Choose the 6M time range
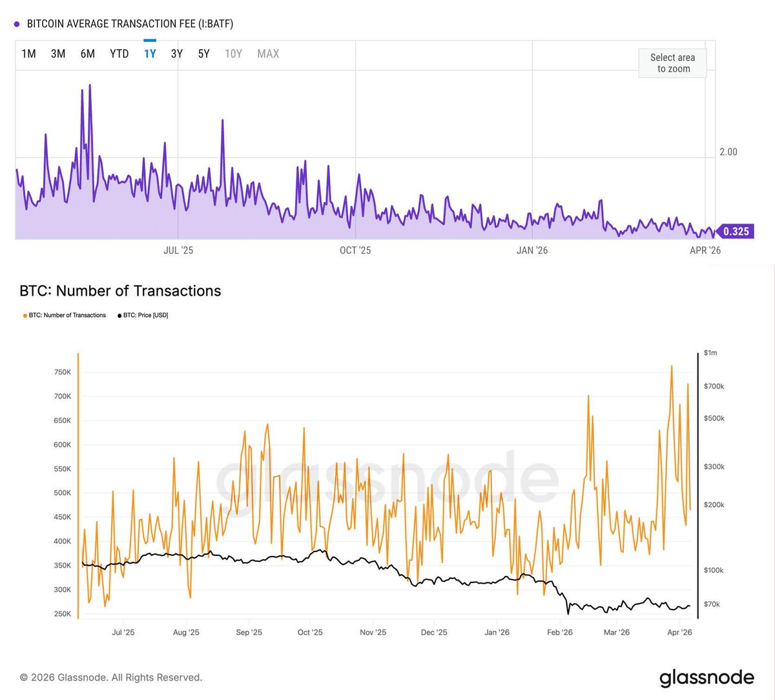775x700 pixels. [x=88, y=54]
